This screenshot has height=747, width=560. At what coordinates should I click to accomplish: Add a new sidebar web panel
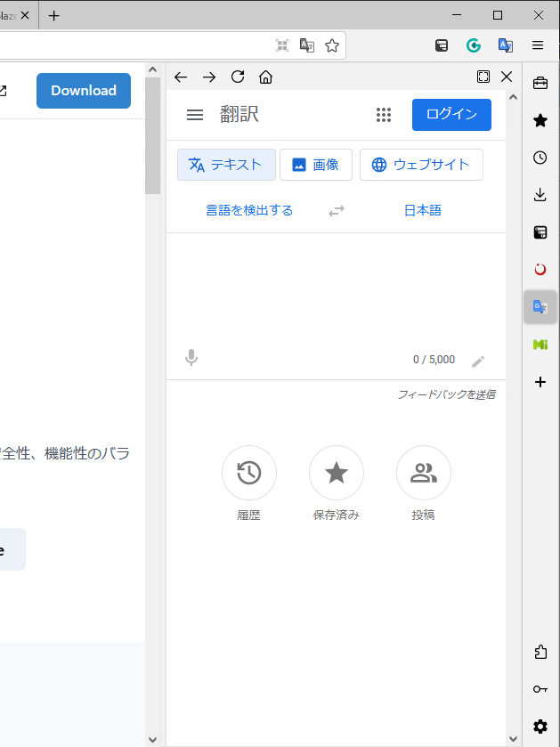pos(540,382)
